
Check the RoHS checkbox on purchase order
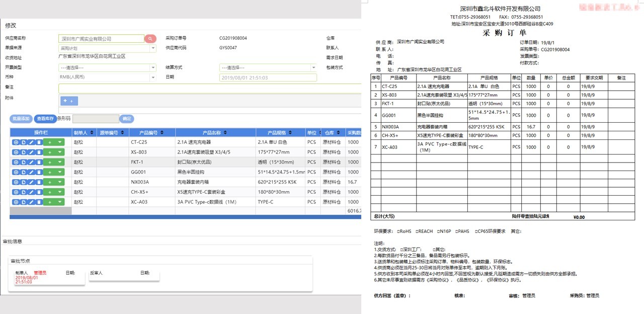pos(398,231)
